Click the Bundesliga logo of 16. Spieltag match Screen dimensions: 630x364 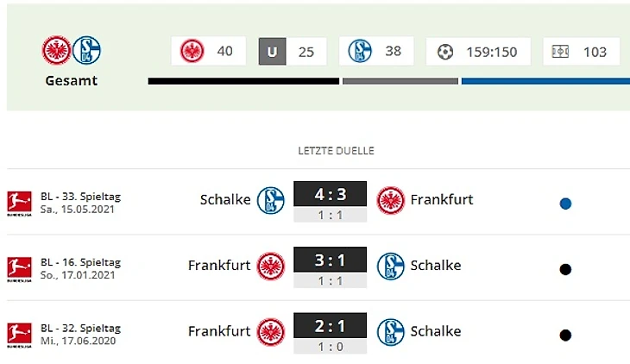click(19, 269)
